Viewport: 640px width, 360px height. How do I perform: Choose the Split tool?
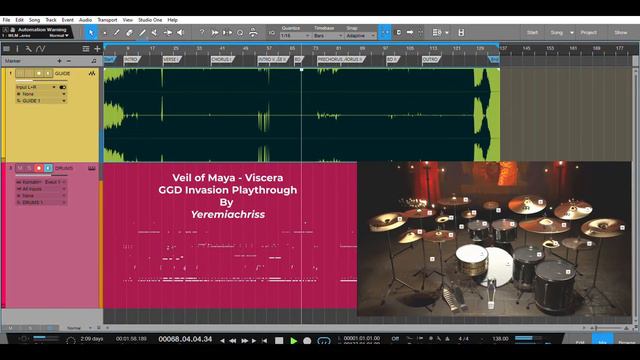point(117,33)
